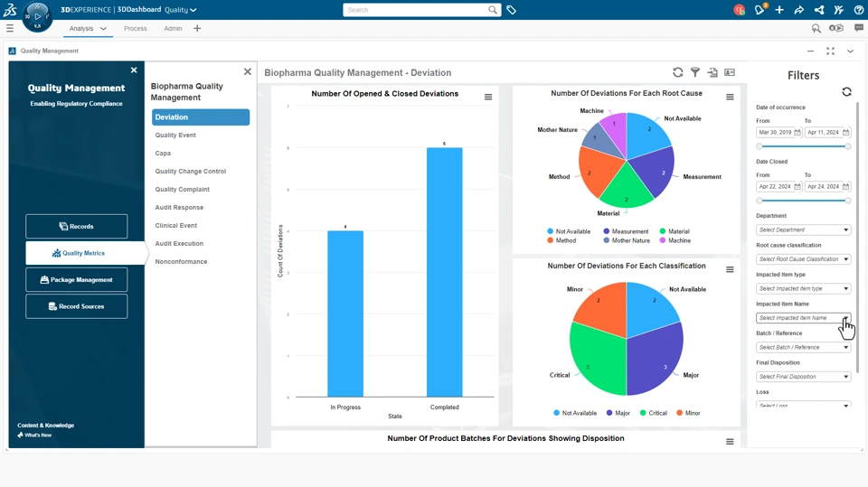Open Product Batches chart menu
Image resolution: width=868 pixels, height=487 pixels.
coord(730,442)
